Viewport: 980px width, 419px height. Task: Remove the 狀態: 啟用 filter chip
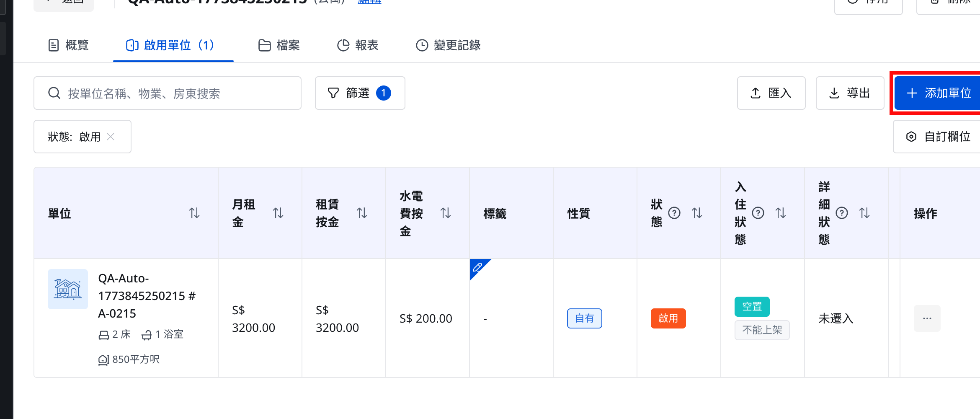pyautogui.click(x=111, y=137)
